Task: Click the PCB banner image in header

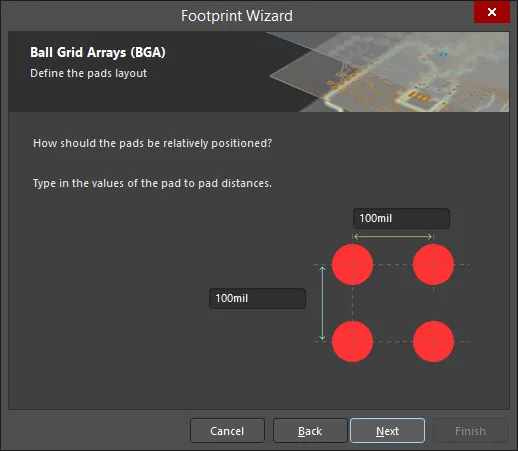Action: coord(388,72)
